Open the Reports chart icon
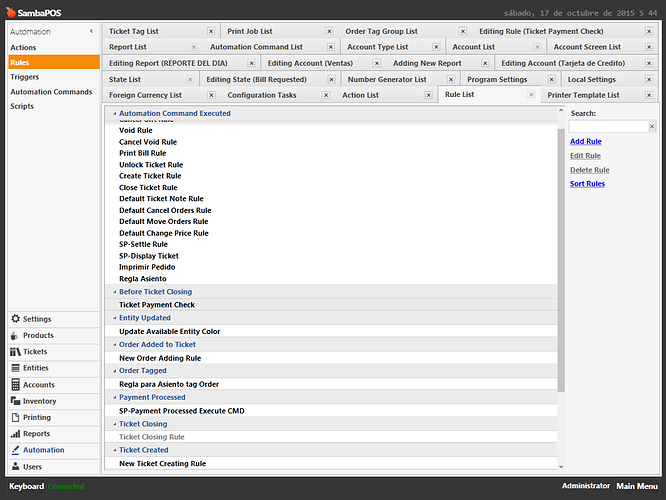This screenshot has height=500, width=666. (15, 434)
